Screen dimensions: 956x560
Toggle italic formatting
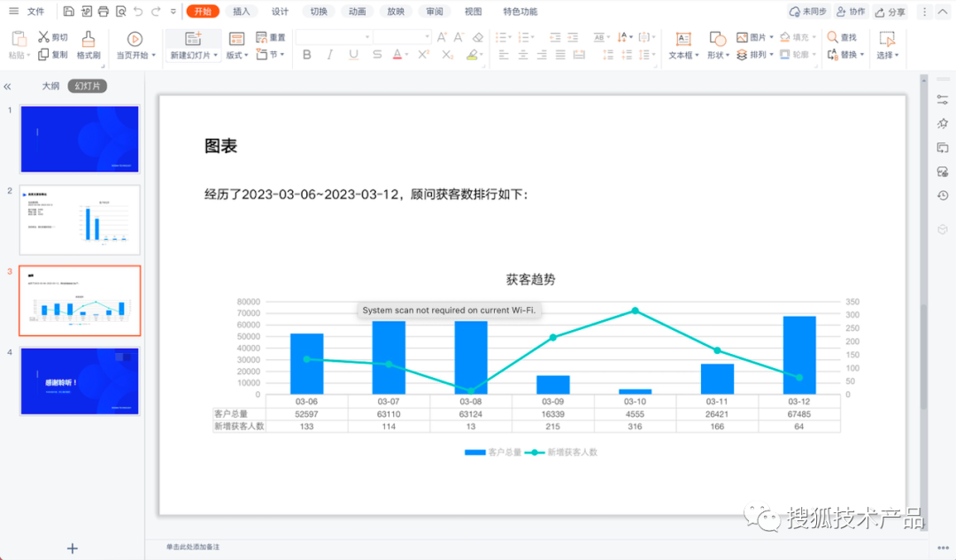(330, 55)
